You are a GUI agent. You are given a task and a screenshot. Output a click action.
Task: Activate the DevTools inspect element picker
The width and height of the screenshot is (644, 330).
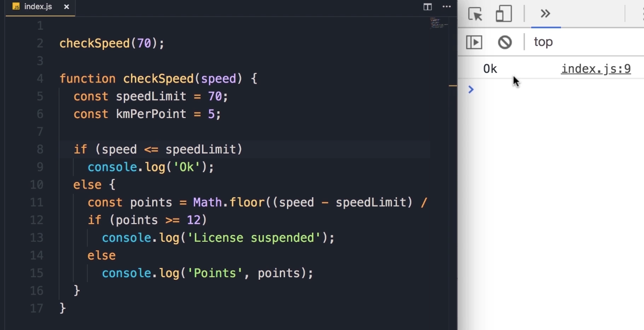[x=475, y=14]
